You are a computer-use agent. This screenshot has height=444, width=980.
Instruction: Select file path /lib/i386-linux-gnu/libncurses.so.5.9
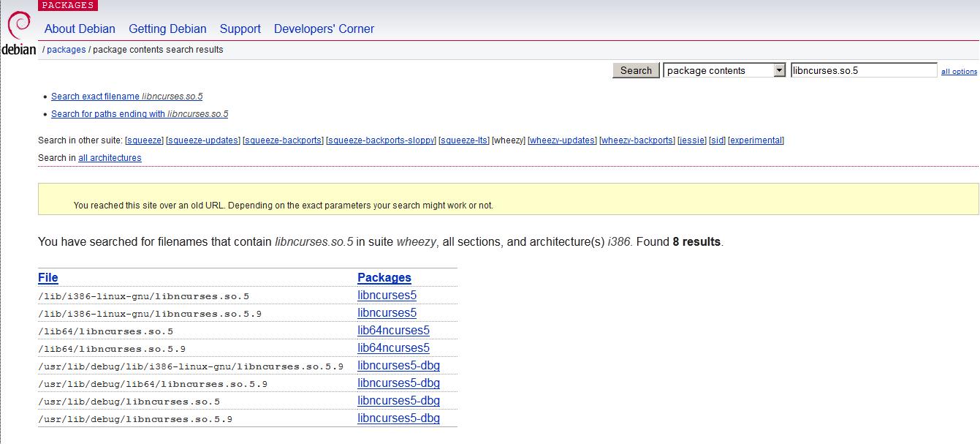coord(150,314)
